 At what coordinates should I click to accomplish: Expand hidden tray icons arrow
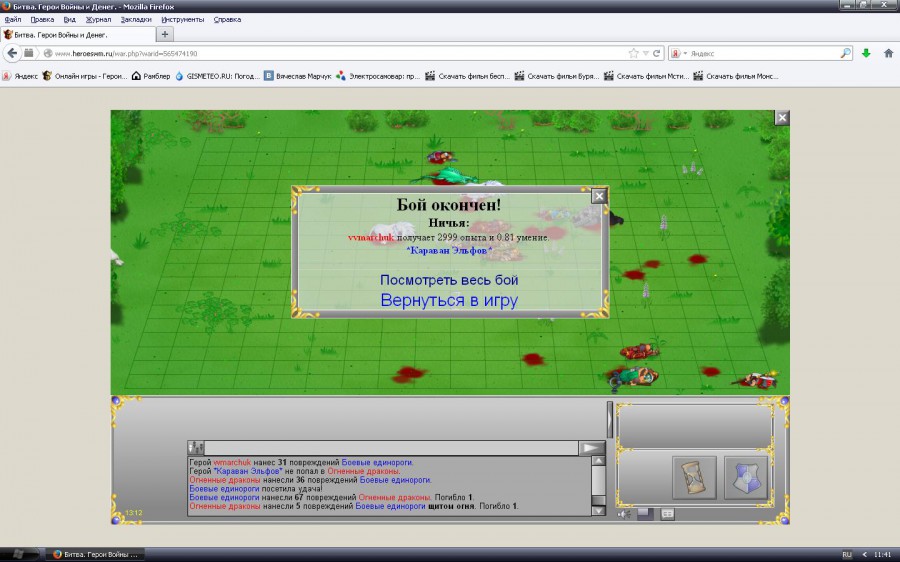[864, 555]
